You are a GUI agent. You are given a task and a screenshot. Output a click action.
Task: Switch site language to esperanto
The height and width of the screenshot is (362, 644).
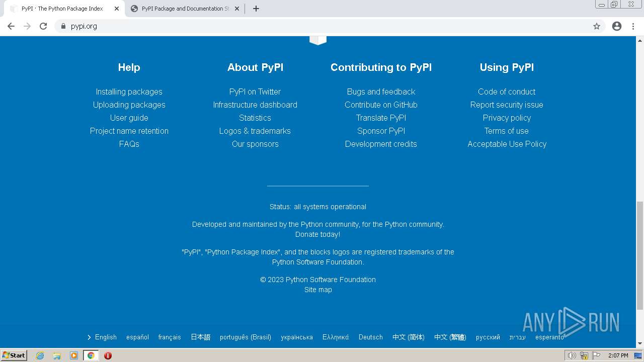click(549, 337)
